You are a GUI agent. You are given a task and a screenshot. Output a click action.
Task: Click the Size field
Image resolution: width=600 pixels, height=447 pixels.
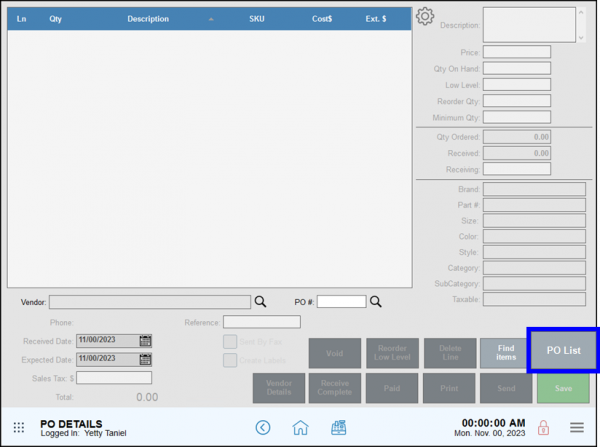pyautogui.click(x=534, y=220)
